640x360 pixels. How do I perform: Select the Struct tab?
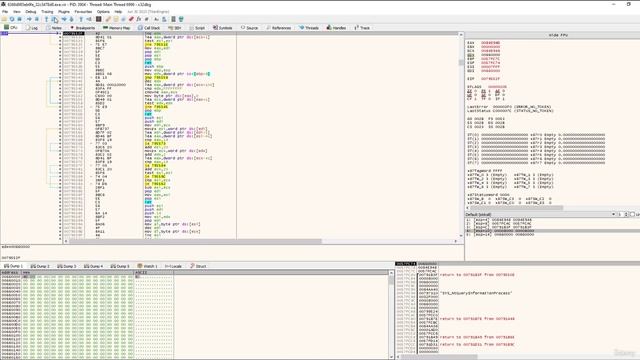click(x=198, y=266)
